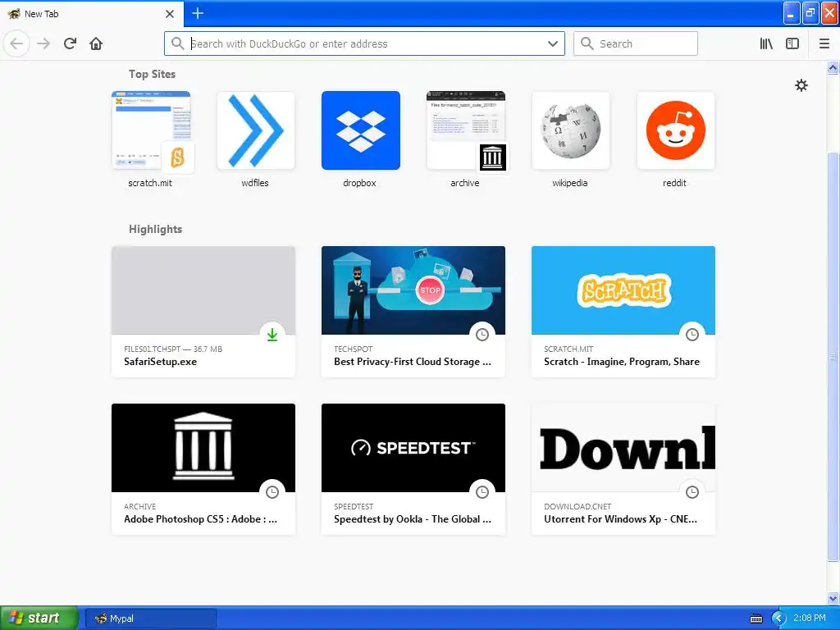Image resolution: width=840 pixels, height=630 pixels.
Task: Select the New Tab tab
Action: (92, 14)
